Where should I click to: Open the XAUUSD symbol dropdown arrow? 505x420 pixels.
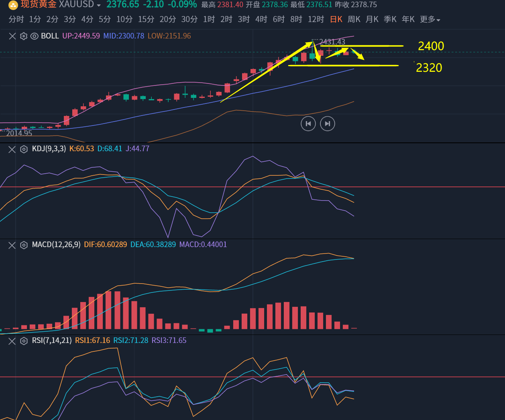[99, 6]
